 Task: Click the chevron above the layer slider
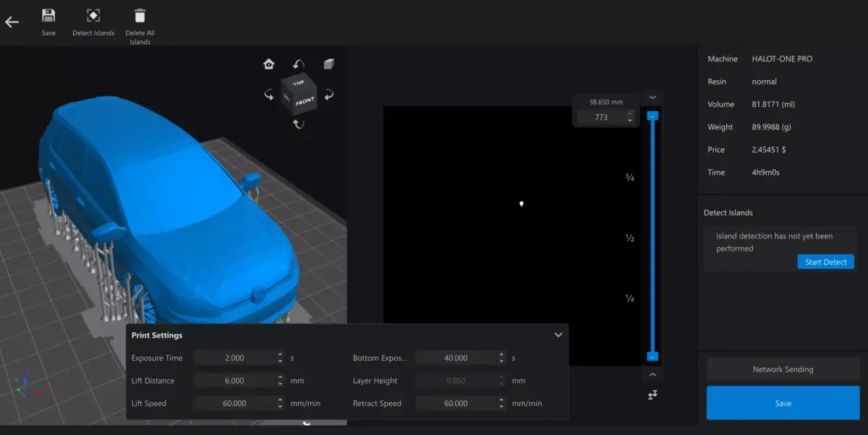pyautogui.click(x=652, y=97)
